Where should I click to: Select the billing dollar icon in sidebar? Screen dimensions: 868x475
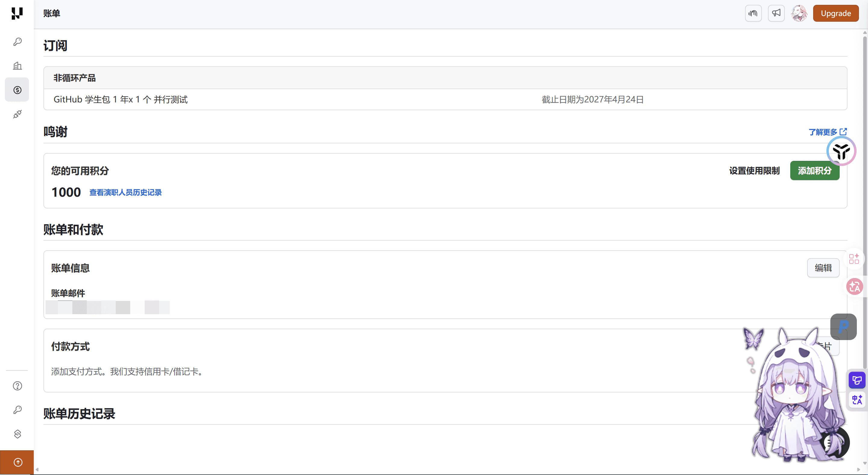coord(17,90)
